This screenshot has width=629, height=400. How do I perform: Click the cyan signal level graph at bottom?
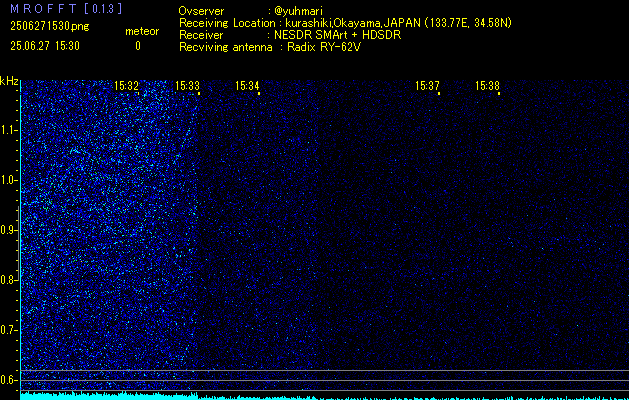pos(325,396)
